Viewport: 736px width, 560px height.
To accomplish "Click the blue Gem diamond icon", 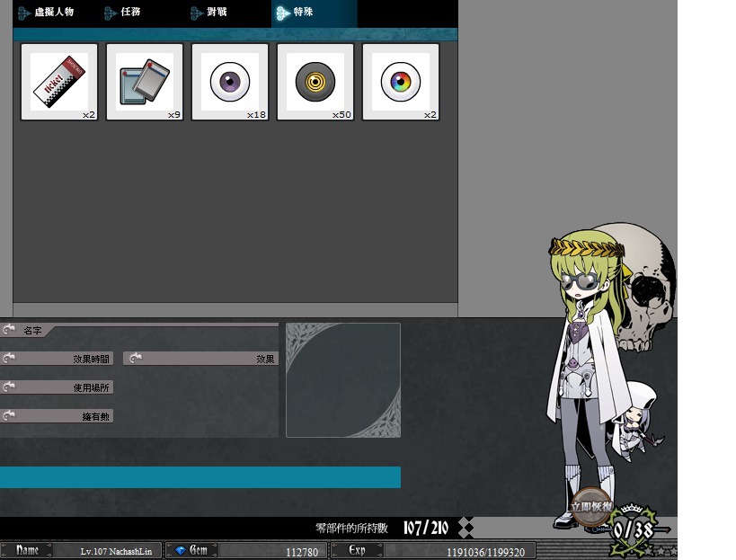I will pyautogui.click(x=181, y=550).
